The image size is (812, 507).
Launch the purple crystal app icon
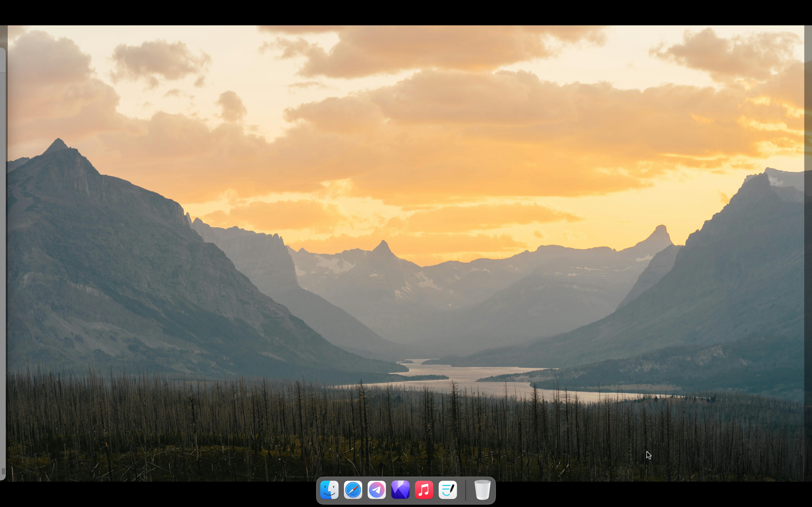tap(400, 490)
